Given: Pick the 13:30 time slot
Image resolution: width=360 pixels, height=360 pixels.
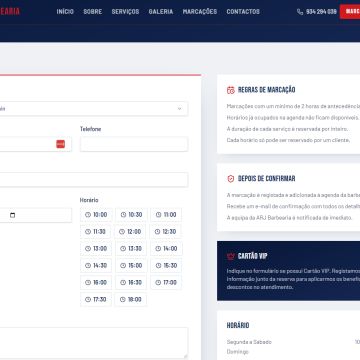Looking at the screenshot, I should 131,248.
